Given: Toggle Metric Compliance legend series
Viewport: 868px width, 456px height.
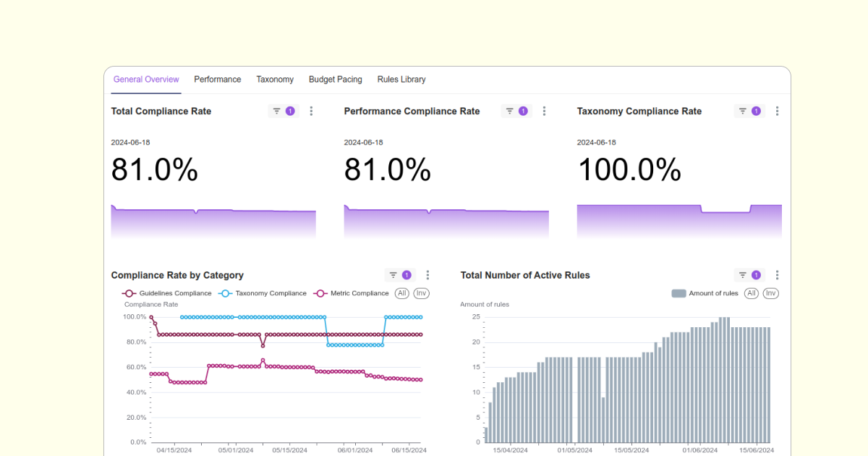Looking at the screenshot, I should 352,293.
